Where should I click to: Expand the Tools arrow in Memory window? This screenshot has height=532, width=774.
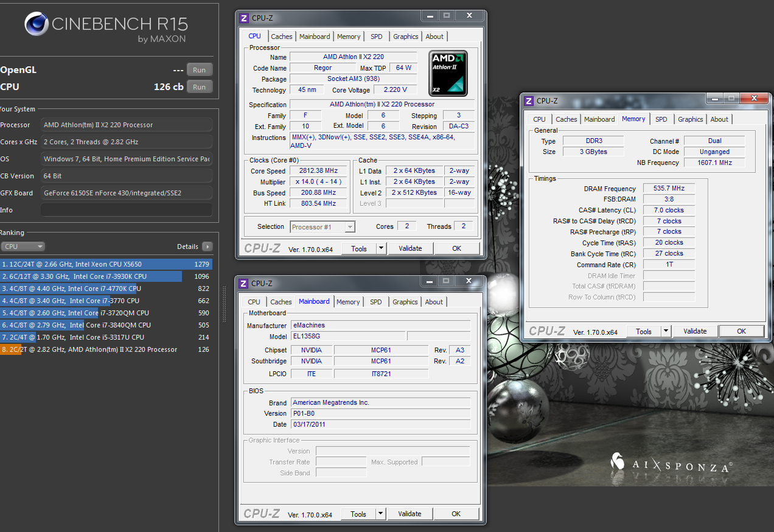[x=666, y=331]
